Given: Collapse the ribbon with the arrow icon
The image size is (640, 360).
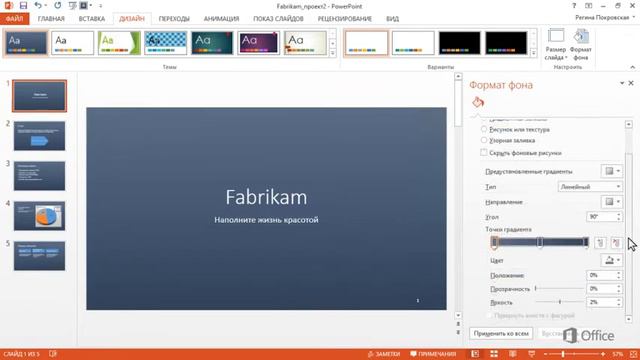Looking at the screenshot, I should (x=633, y=67).
